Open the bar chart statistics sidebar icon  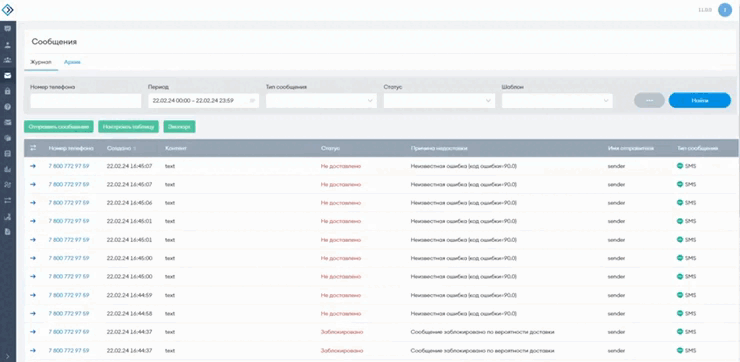tap(8, 169)
